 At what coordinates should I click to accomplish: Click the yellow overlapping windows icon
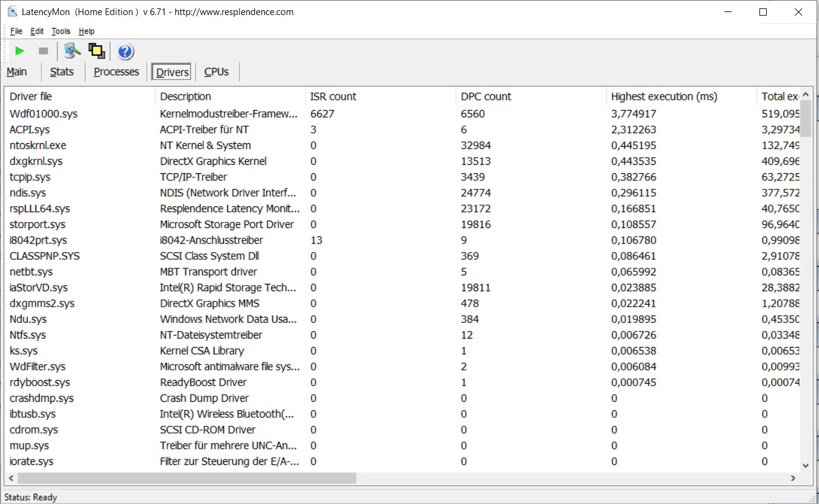[x=97, y=51]
